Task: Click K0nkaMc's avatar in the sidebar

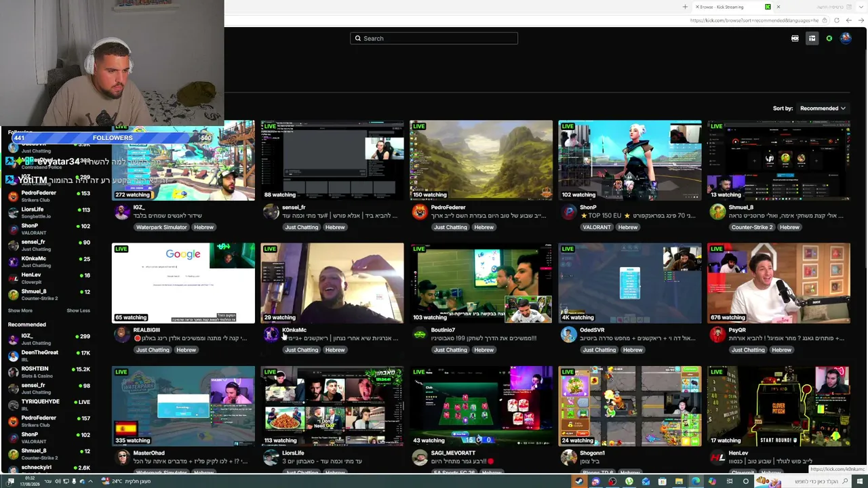Action: 13,262
